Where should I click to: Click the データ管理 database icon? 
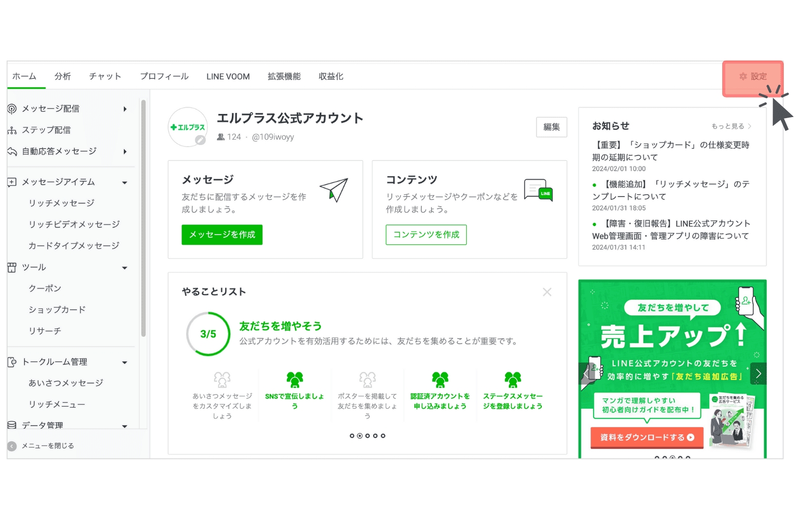coord(12,425)
